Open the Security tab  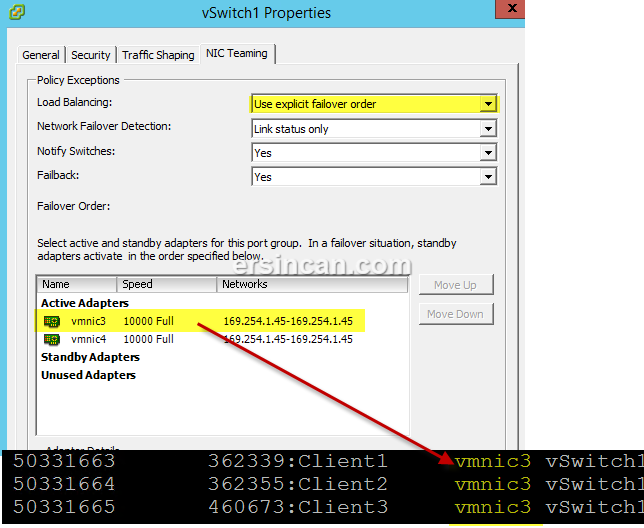coord(91,55)
